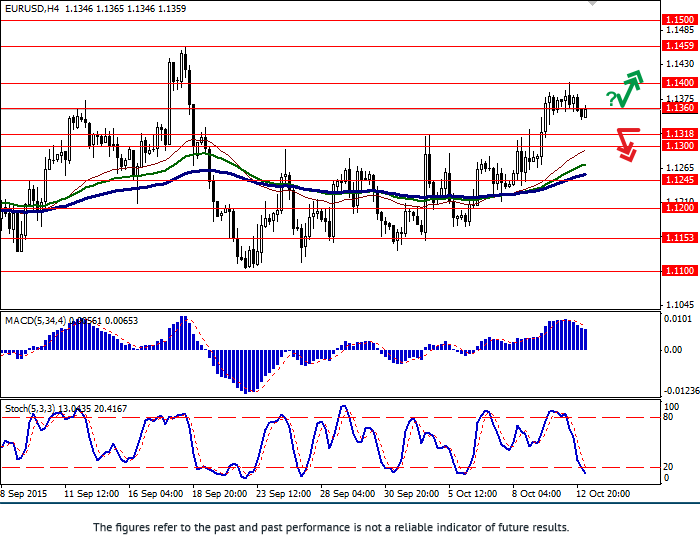
Task: Click the 5 Oct 12:00 date label
Action: [473, 494]
